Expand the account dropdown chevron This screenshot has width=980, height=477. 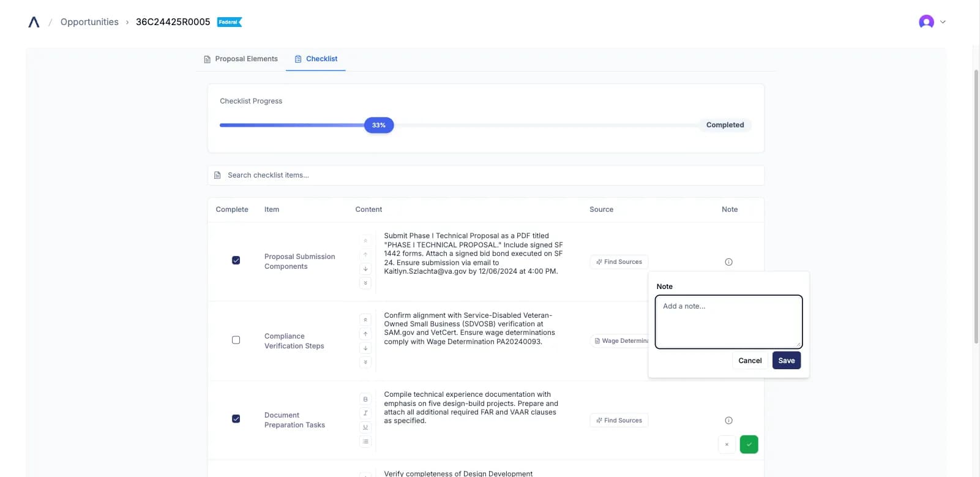[x=943, y=22]
